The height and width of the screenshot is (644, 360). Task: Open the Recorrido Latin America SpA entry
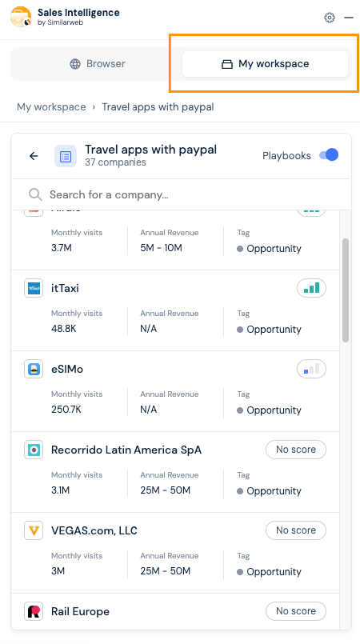(x=175, y=472)
